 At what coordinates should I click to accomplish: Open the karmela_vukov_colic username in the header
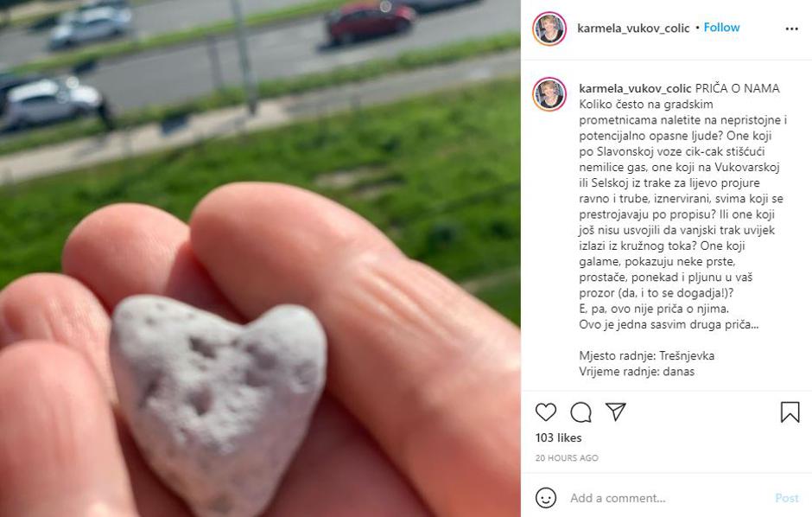click(x=633, y=28)
